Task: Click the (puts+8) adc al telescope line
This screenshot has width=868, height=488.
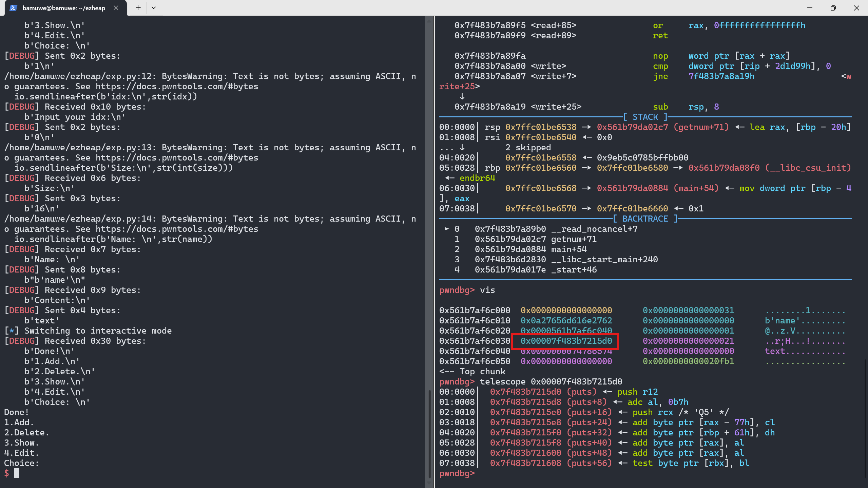Action: tap(564, 402)
